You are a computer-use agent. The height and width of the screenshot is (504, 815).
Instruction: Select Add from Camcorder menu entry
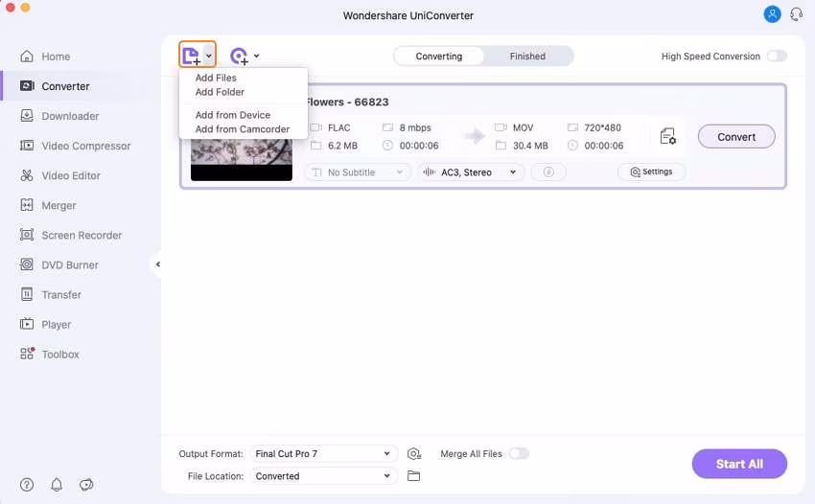tap(243, 128)
